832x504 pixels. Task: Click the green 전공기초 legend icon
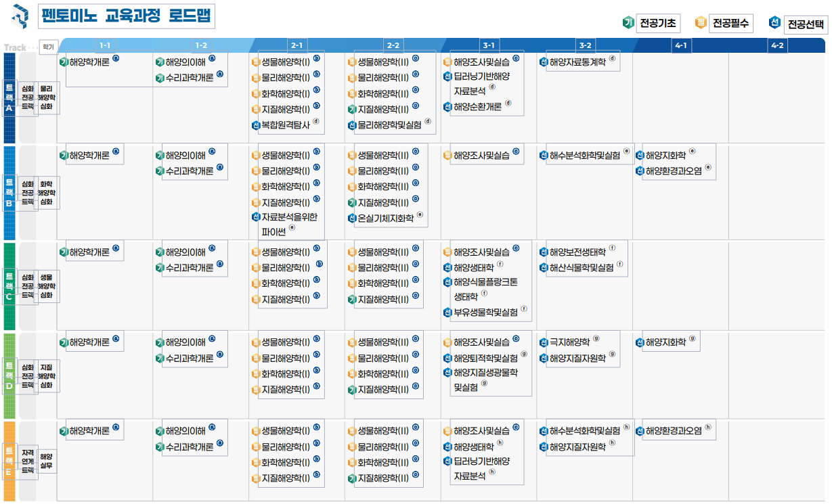click(x=628, y=23)
